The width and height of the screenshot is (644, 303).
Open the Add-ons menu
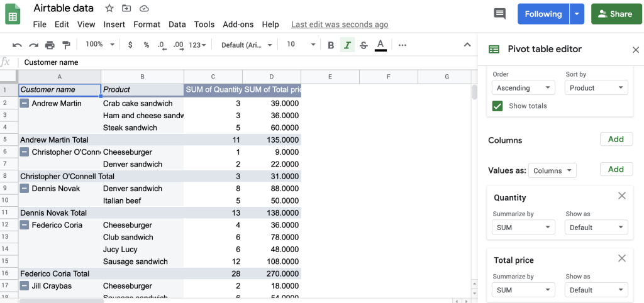tap(238, 25)
